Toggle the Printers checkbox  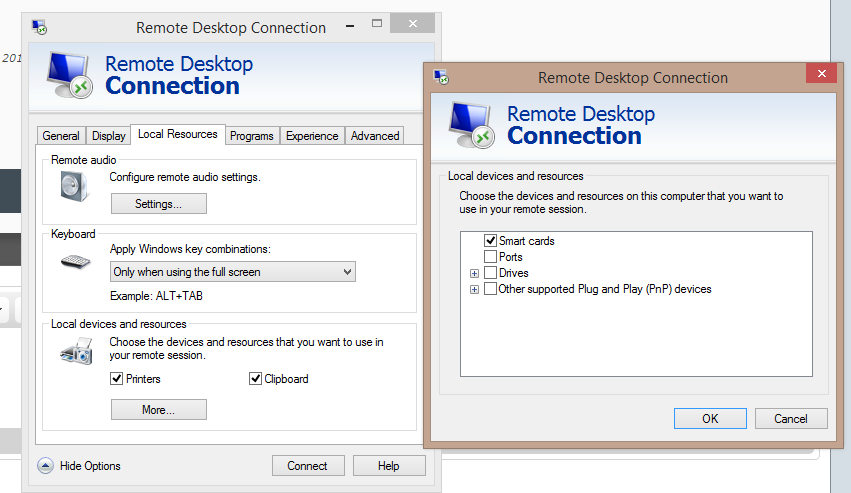[x=116, y=378]
